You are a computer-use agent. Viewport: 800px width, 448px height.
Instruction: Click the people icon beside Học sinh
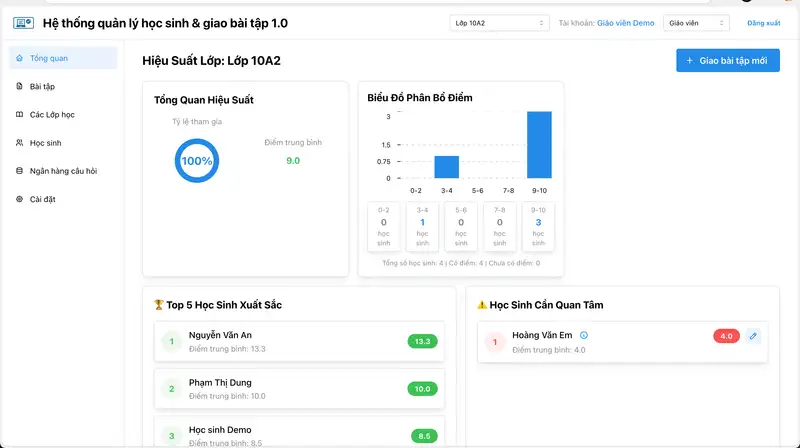click(x=19, y=143)
